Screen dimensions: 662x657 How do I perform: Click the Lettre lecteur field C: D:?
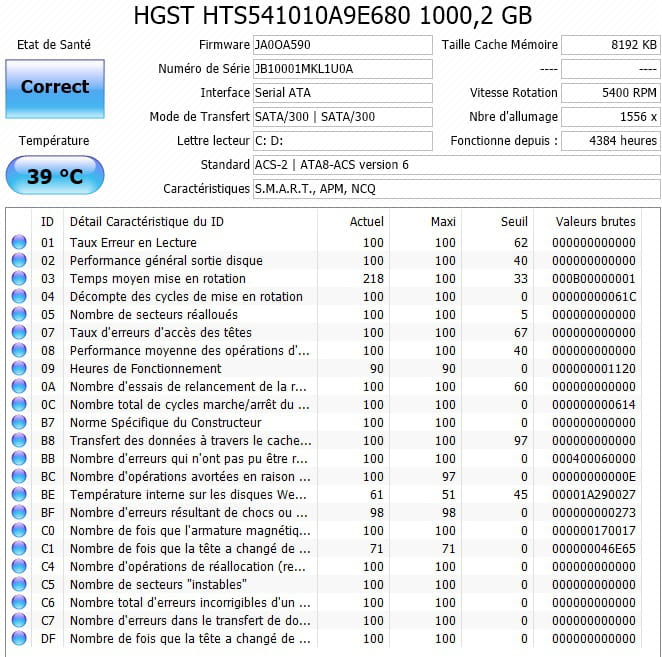pos(342,141)
